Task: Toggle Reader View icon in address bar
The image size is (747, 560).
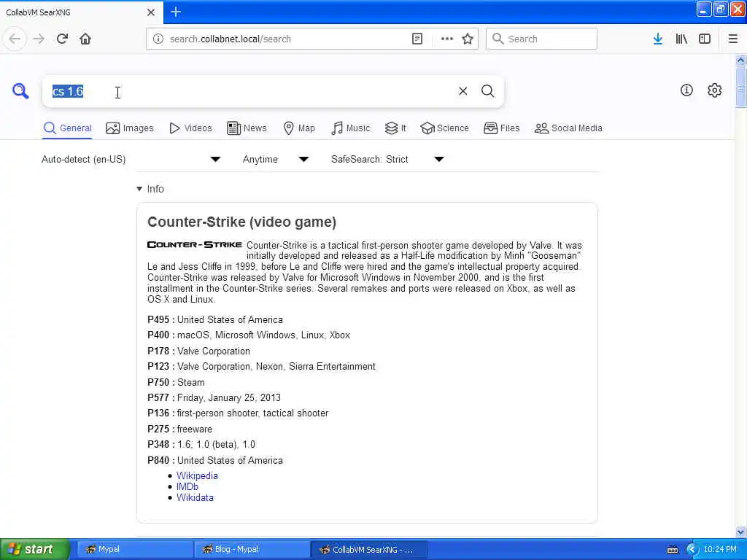Action: (417, 39)
